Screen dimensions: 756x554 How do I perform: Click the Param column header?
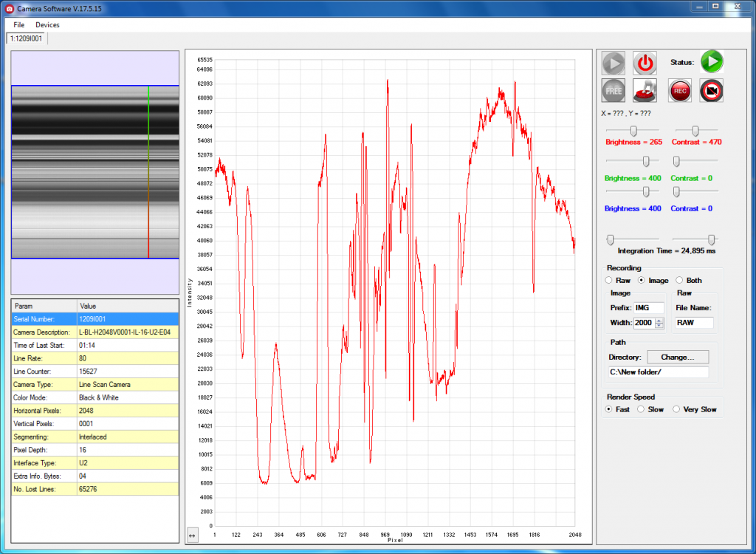(44, 306)
